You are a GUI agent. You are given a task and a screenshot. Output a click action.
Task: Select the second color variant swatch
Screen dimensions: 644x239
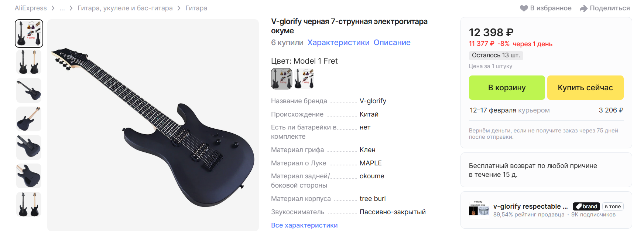pos(304,78)
